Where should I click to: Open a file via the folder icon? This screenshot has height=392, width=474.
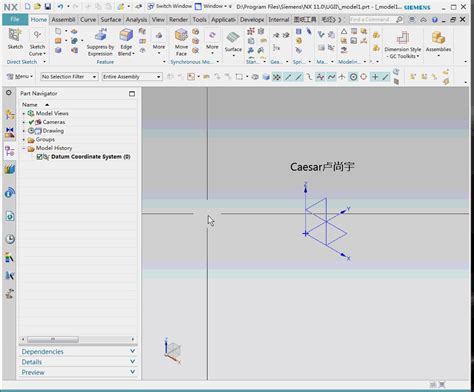click(38, 6)
